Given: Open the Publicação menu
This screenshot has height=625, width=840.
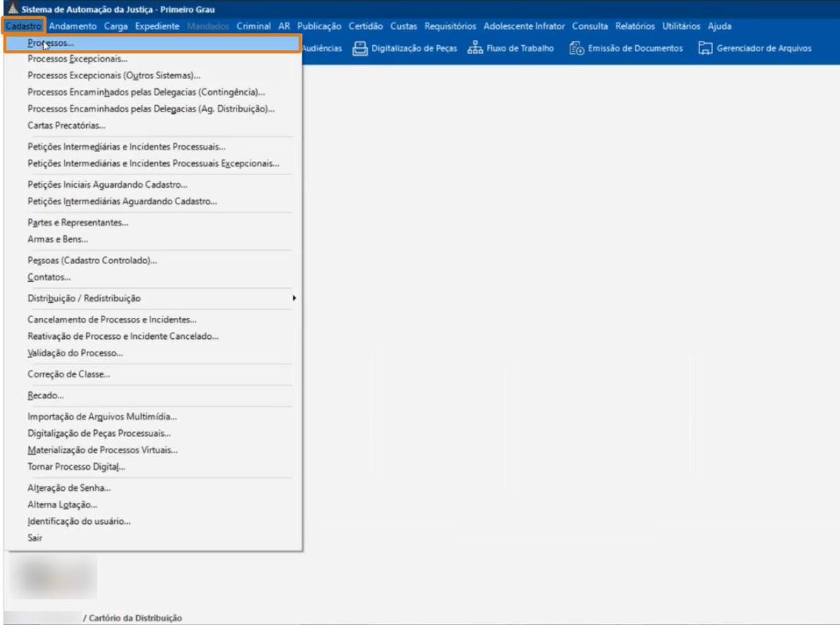Looking at the screenshot, I should 319,25.
